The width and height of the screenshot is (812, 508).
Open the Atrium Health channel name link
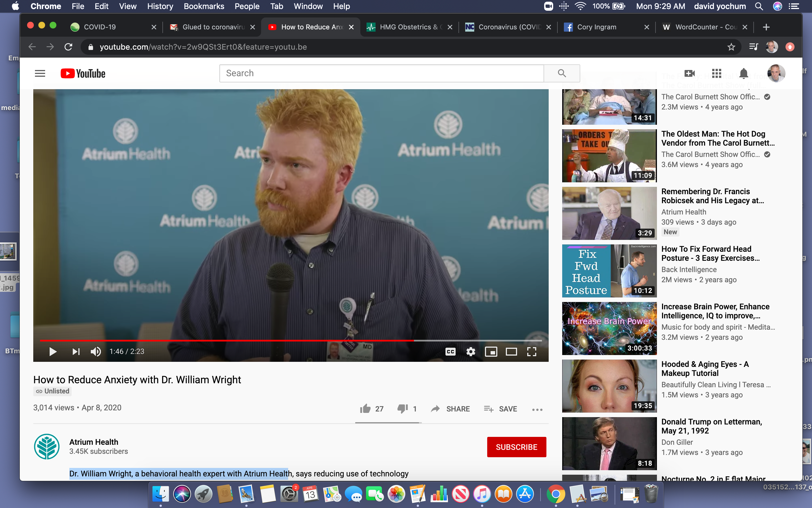click(94, 442)
